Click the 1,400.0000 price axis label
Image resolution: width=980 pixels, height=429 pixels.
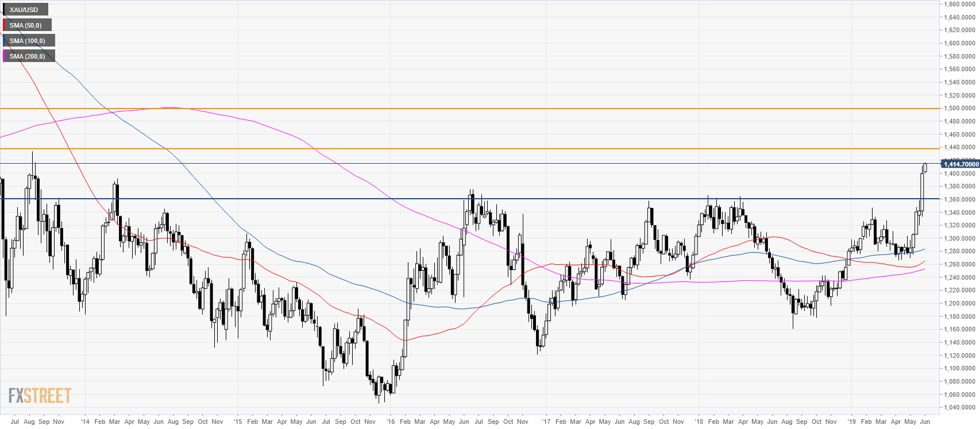point(959,173)
